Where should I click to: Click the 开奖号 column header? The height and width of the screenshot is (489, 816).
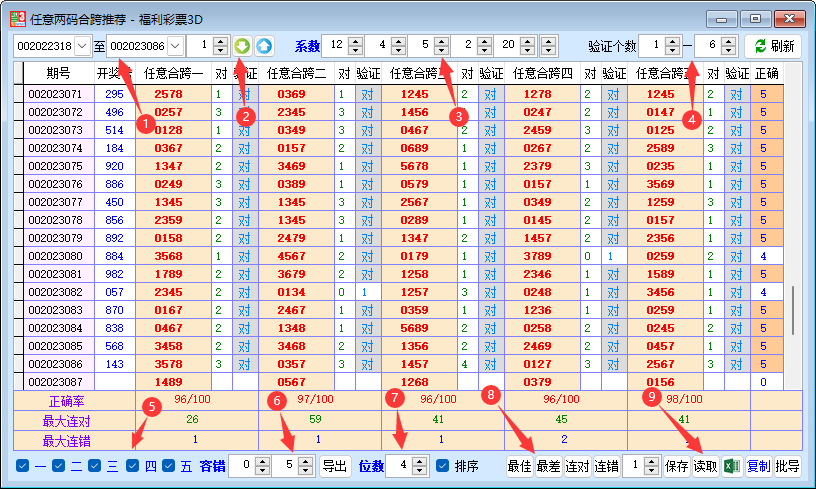click(112, 73)
